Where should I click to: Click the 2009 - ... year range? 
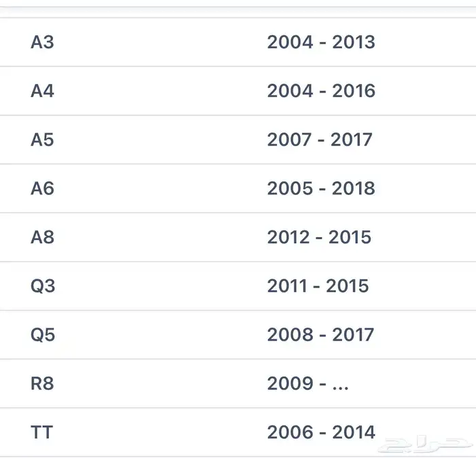click(308, 383)
